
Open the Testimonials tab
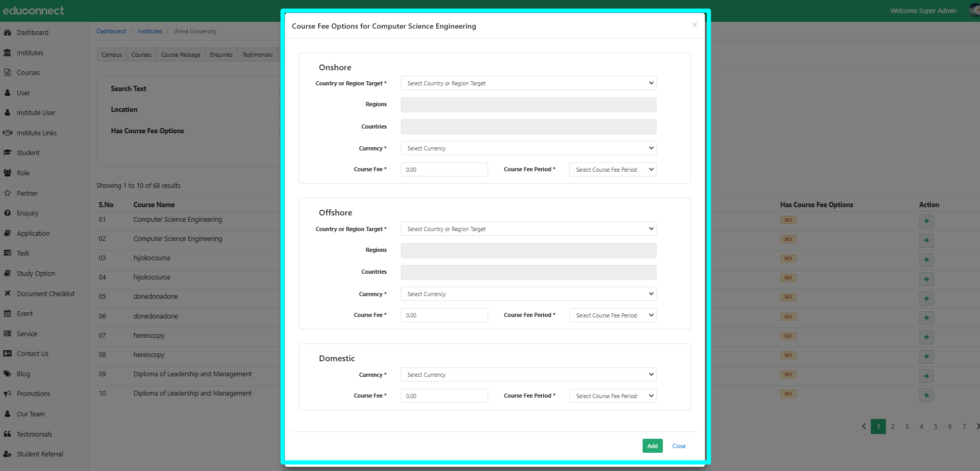[x=257, y=55]
